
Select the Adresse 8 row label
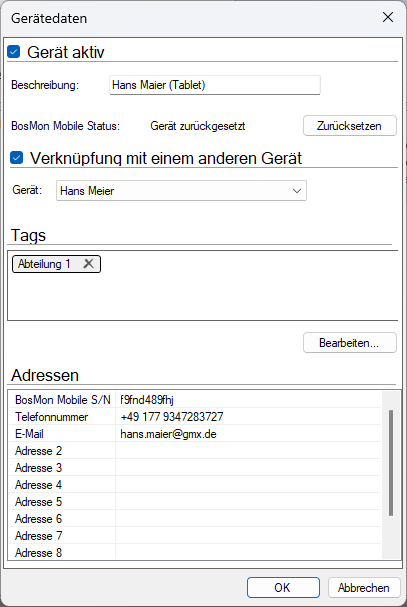(38, 553)
